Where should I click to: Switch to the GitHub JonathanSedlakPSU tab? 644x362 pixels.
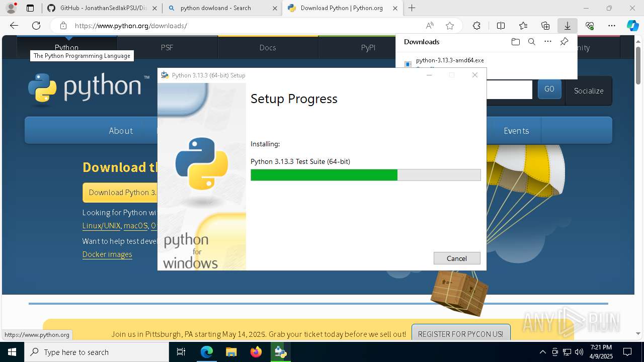click(x=103, y=8)
